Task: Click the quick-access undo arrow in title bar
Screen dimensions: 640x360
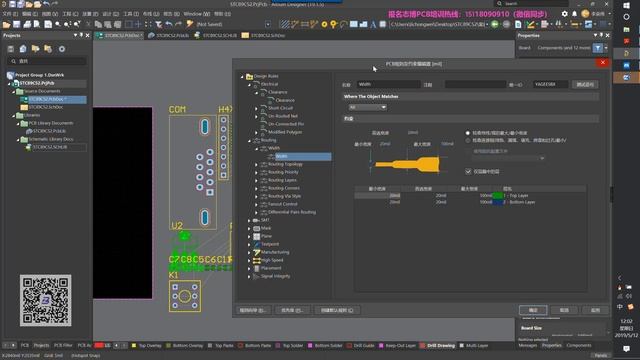Action: (x=46, y=4)
